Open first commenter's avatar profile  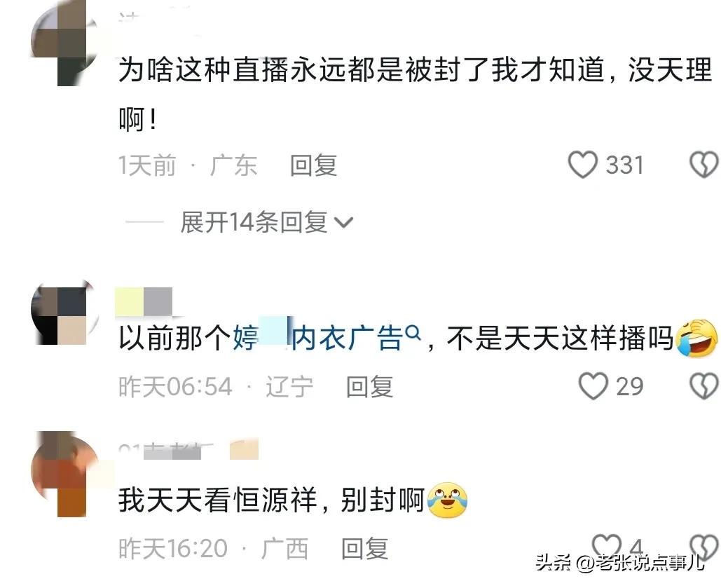65,43
